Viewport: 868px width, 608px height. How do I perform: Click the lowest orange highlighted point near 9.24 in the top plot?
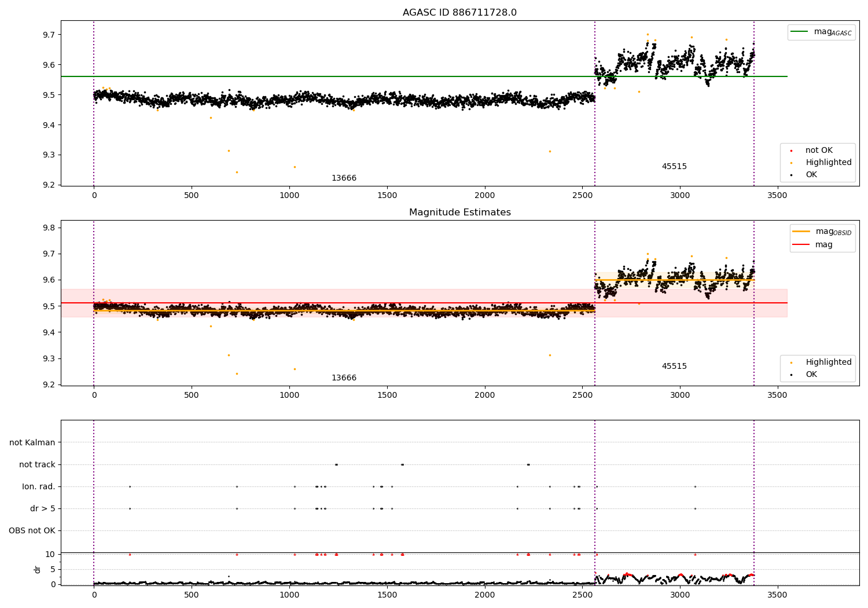(237, 172)
